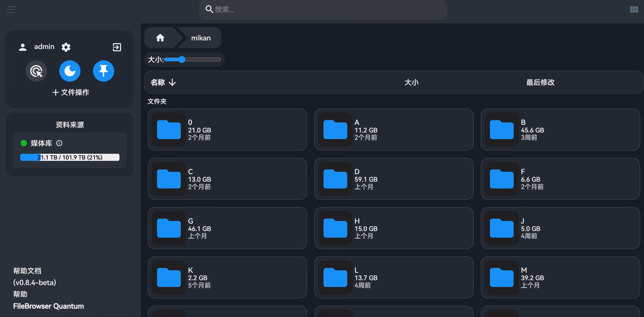Image resolution: width=644 pixels, height=317 pixels.
Task: Open folder G icon
Action: coord(169,228)
